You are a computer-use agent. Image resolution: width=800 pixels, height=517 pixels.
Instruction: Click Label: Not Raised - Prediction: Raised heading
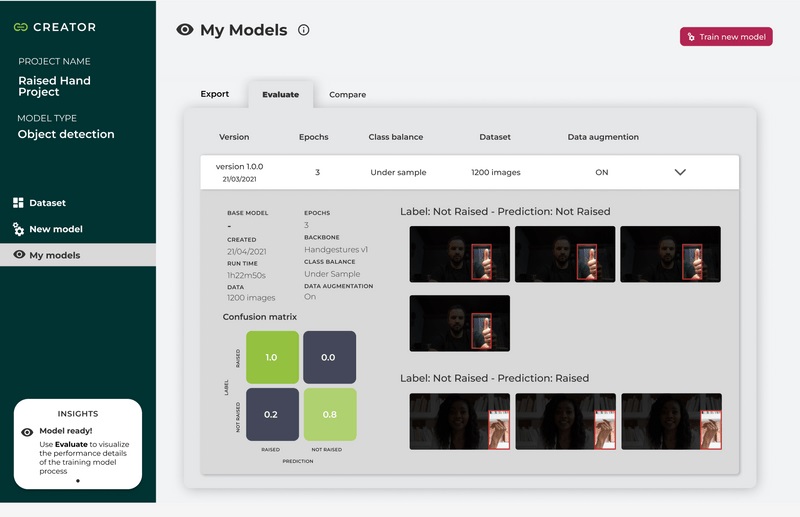click(x=494, y=378)
